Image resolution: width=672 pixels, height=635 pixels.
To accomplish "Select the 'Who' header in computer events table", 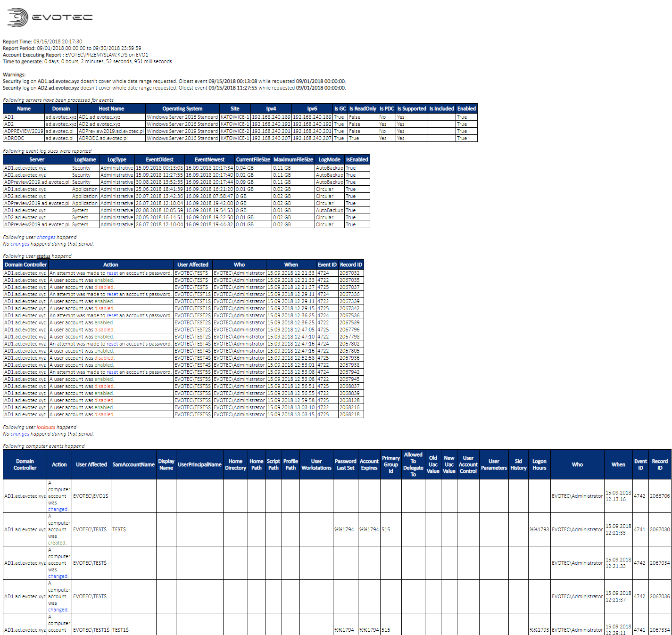I will coord(577,464).
